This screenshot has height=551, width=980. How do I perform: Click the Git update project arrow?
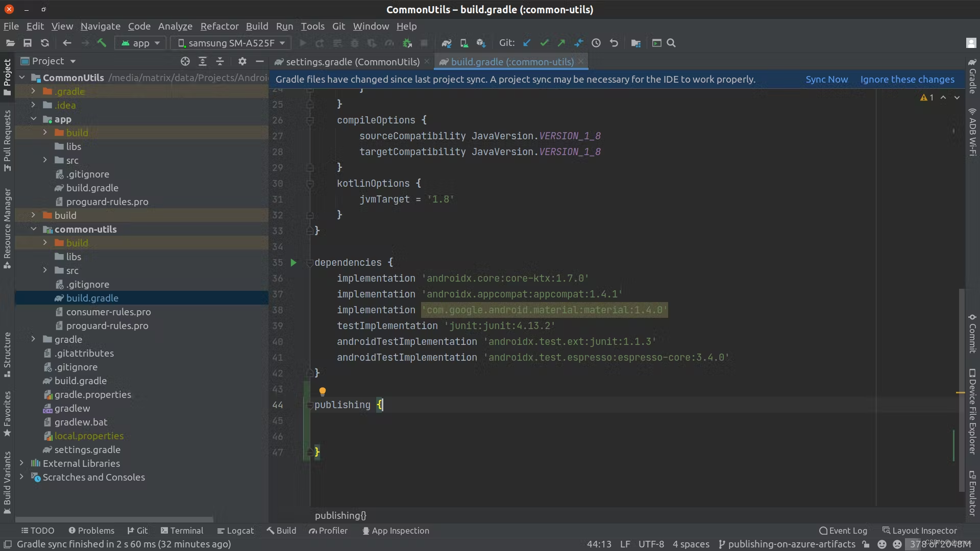[x=527, y=43]
